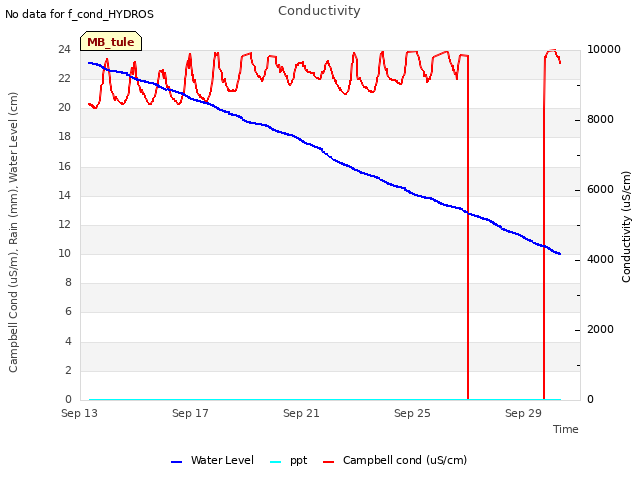The image size is (640, 480).
Task: Click the right Conductivity (uS/cm) axis title
Action: [626, 227]
